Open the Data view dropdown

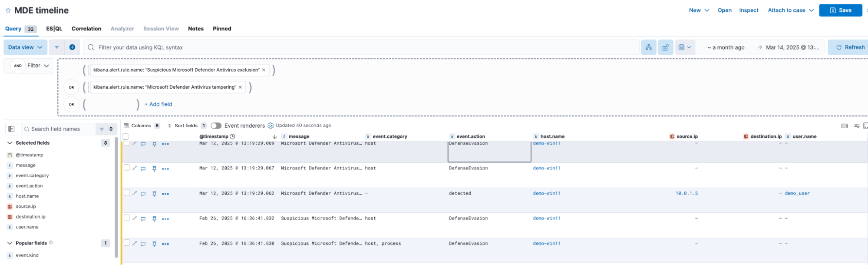tap(25, 47)
